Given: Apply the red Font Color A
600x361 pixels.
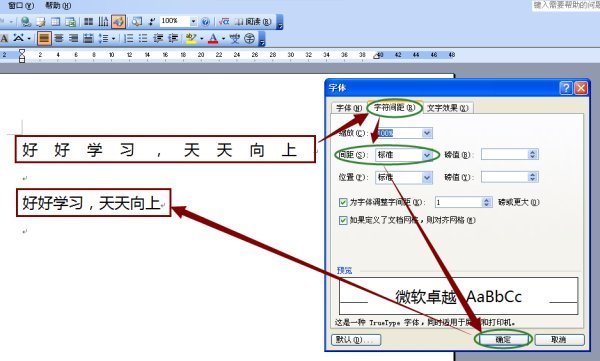Looking at the screenshot, I should tap(213, 38).
